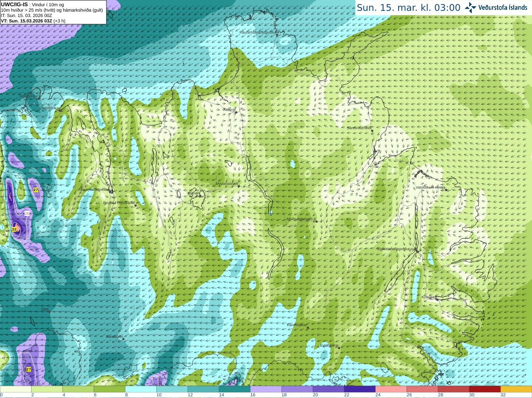Click the Möðrudalsöræfi II station label

pyautogui.click(x=301, y=219)
